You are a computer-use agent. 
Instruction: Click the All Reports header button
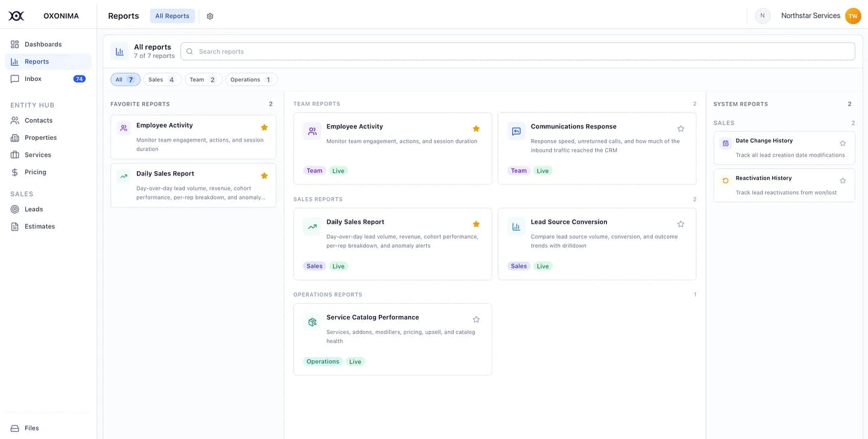172,16
